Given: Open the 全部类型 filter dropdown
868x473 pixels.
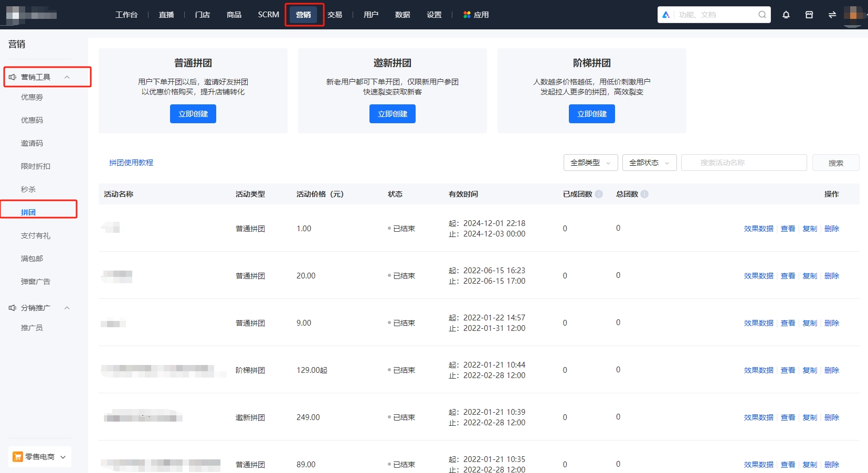Looking at the screenshot, I should 590,163.
